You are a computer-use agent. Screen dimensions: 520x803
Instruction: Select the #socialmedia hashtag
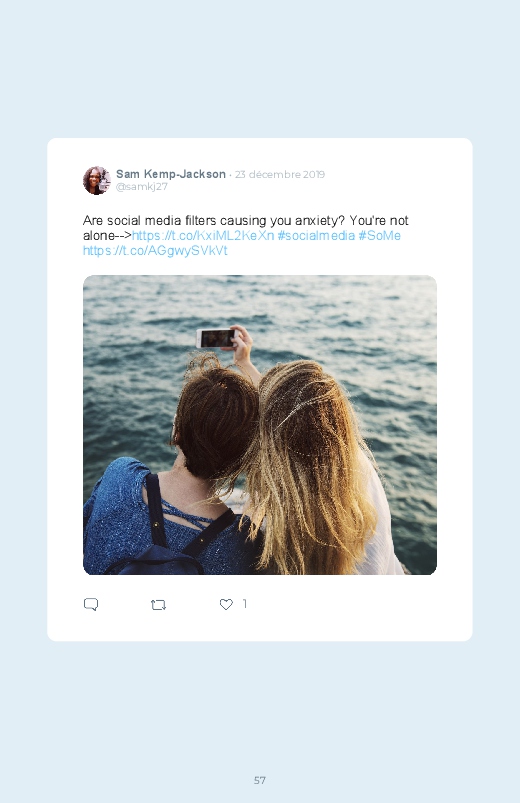316,236
